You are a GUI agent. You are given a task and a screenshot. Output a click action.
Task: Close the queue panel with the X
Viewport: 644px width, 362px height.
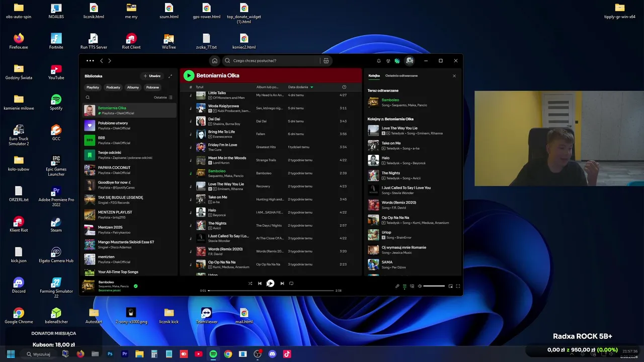tap(454, 76)
